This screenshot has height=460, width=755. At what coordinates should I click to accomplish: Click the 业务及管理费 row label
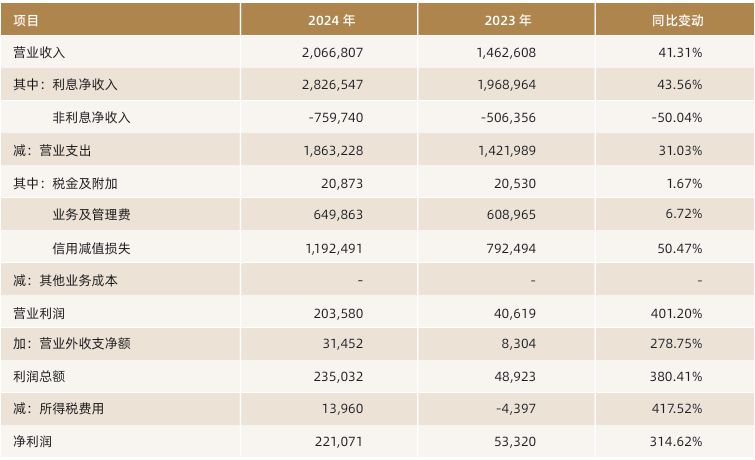[92, 214]
